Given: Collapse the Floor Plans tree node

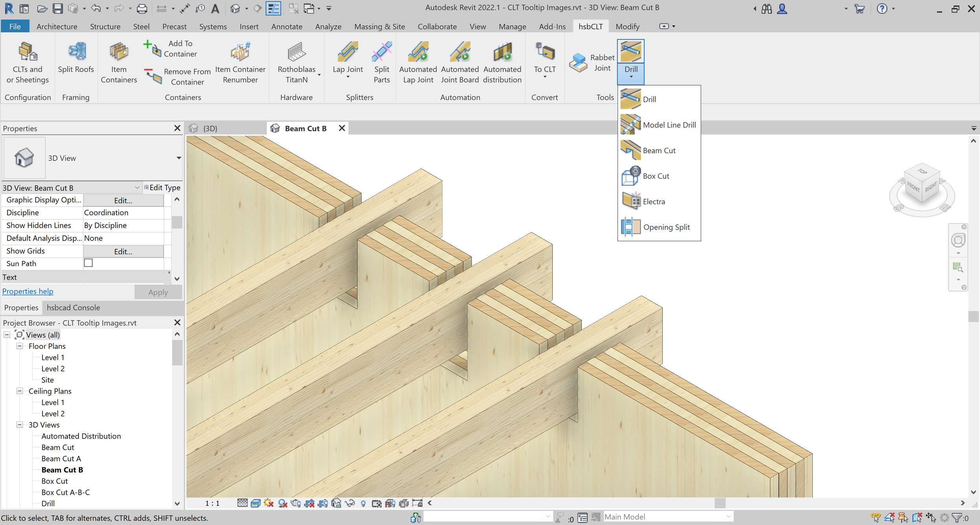Looking at the screenshot, I should (20, 346).
